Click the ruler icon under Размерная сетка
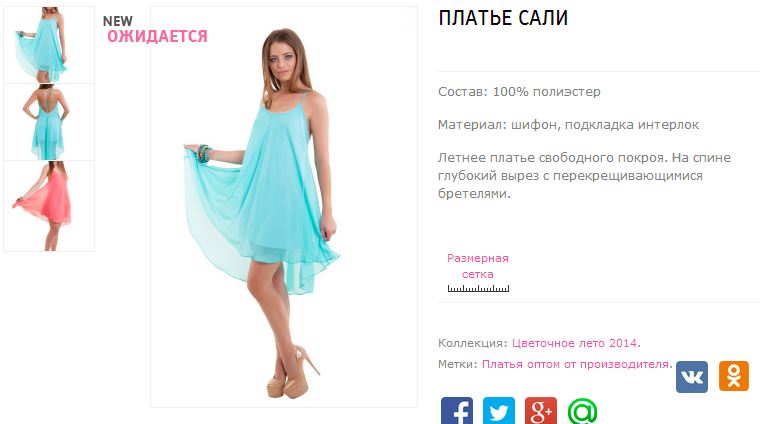The width and height of the screenshot is (760, 424). tap(478, 289)
